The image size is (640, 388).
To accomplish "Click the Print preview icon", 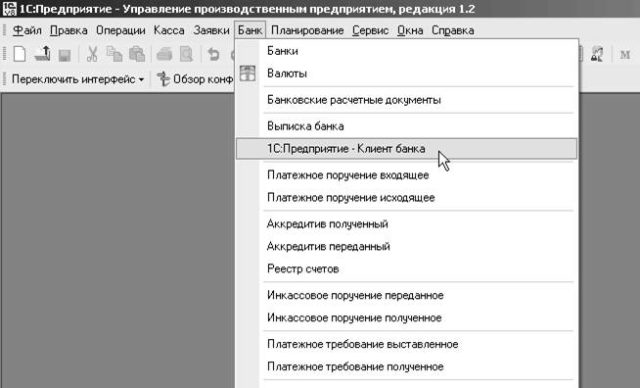I will (x=186, y=54).
